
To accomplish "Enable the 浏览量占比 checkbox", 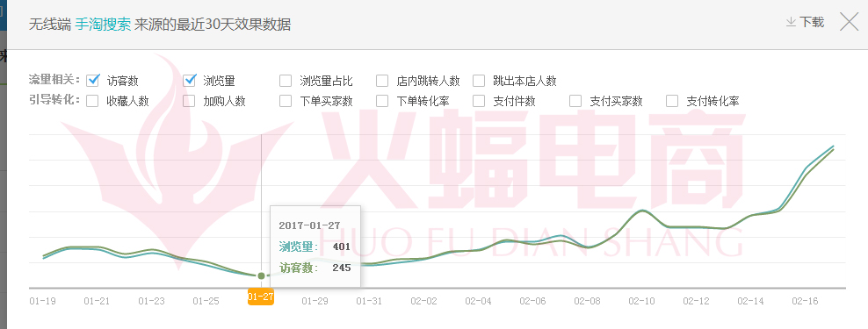I will (x=286, y=81).
